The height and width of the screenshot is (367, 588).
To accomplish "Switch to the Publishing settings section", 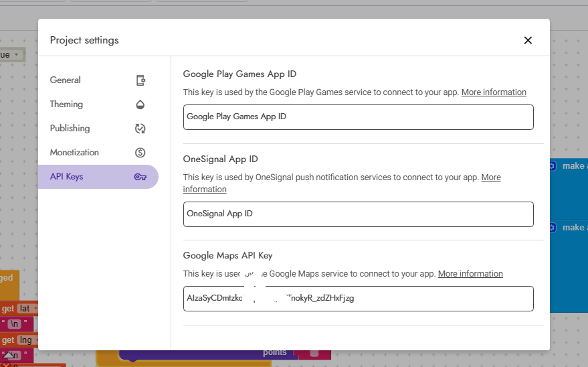I will 70,128.
